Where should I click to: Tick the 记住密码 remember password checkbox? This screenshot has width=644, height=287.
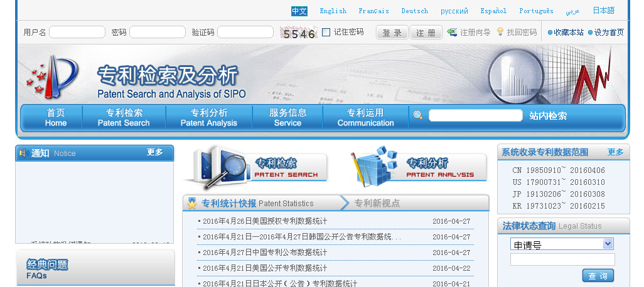point(326,32)
